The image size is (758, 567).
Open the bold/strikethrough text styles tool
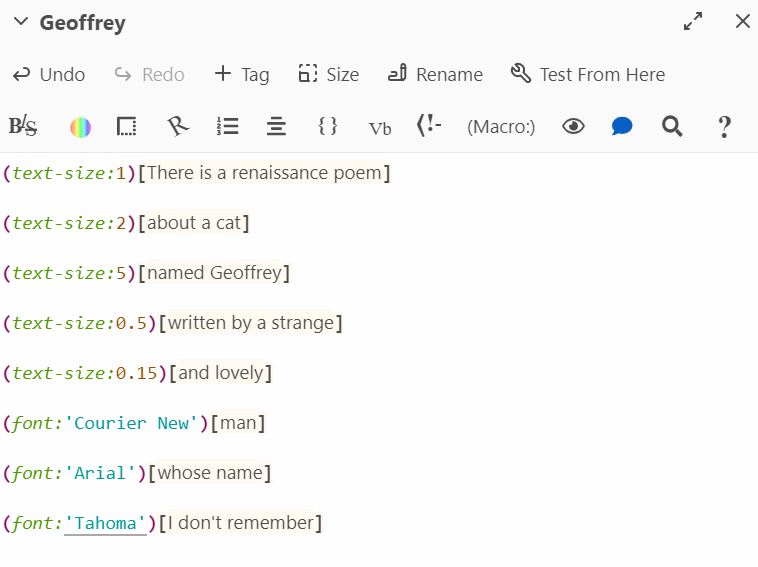point(23,127)
